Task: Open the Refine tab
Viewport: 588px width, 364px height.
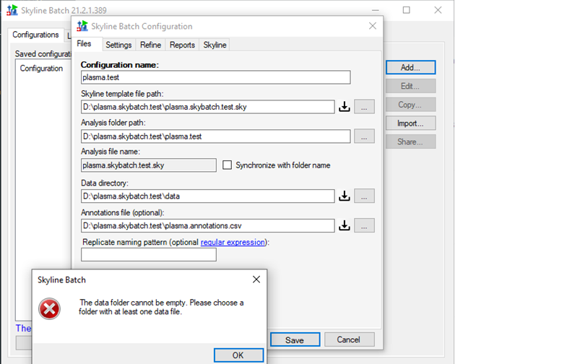Action: (150, 45)
